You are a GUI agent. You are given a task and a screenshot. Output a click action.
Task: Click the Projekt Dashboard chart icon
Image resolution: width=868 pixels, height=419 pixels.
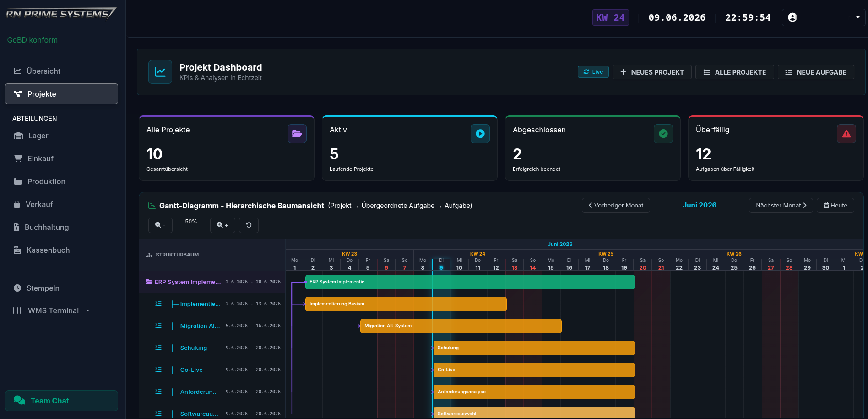160,72
